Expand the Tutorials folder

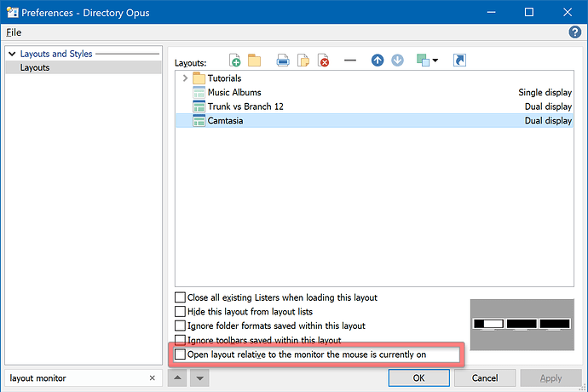[185, 78]
